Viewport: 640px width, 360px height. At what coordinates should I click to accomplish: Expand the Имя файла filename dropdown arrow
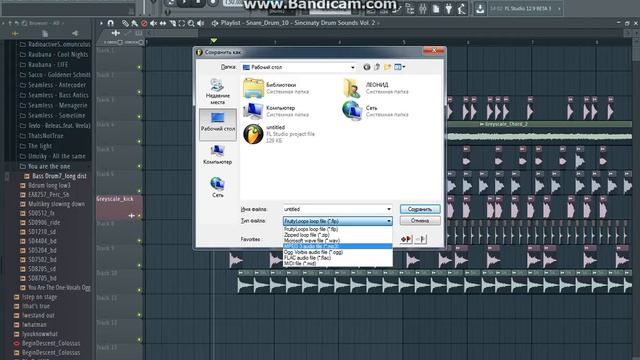click(x=389, y=209)
